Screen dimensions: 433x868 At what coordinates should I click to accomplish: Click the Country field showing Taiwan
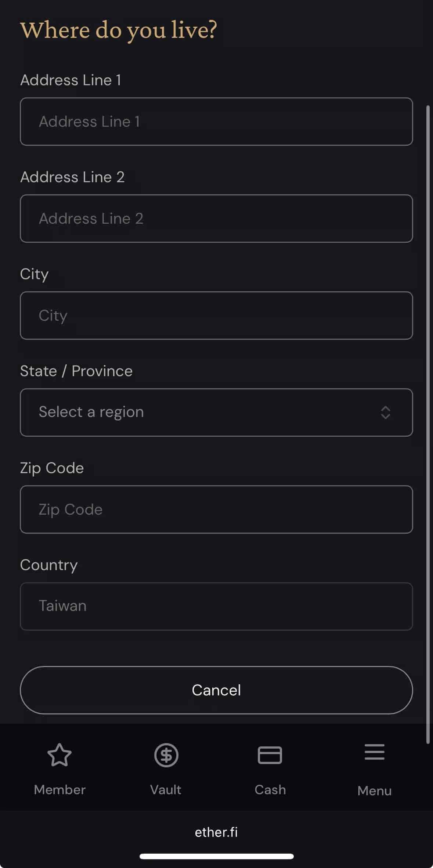(x=216, y=606)
